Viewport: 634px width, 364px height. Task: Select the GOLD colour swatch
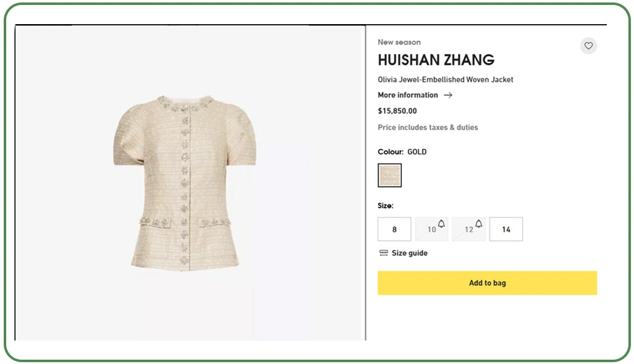[389, 175]
